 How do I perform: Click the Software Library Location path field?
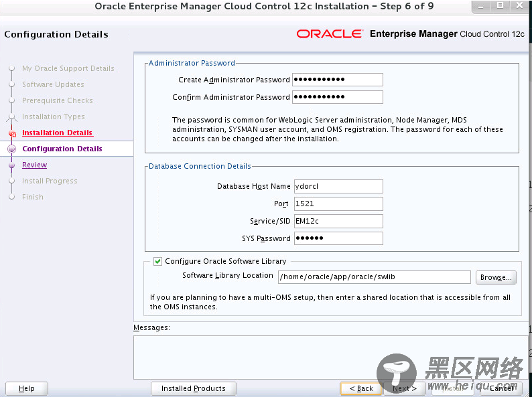(x=375, y=277)
